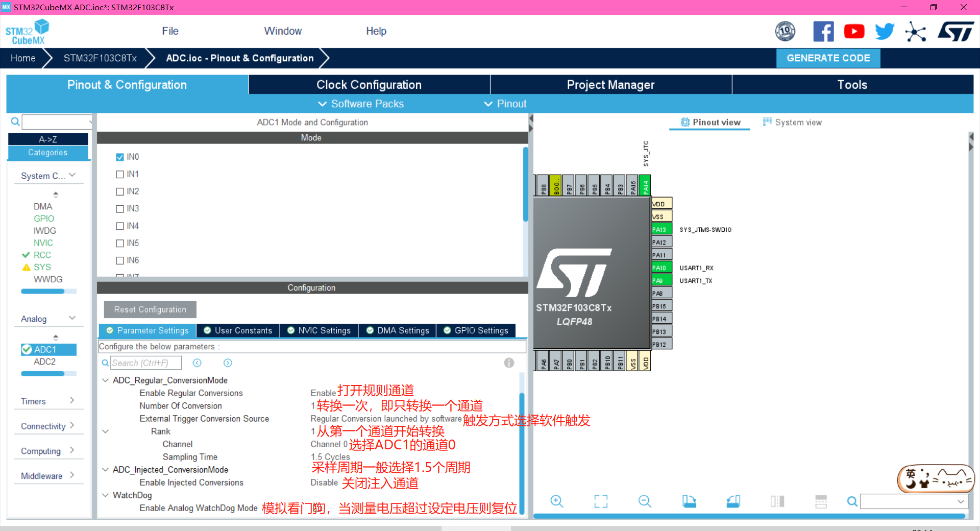Open the STM32CubeMX YouTube channel

pos(853,31)
